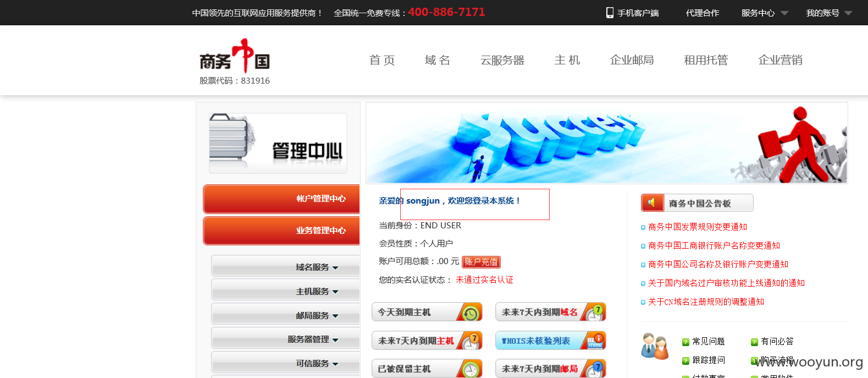Open the 云服务器 navigation item

(502, 60)
